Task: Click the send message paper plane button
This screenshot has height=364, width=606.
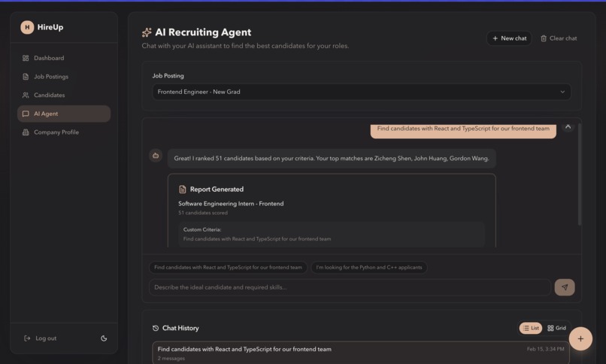Action: tap(565, 287)
